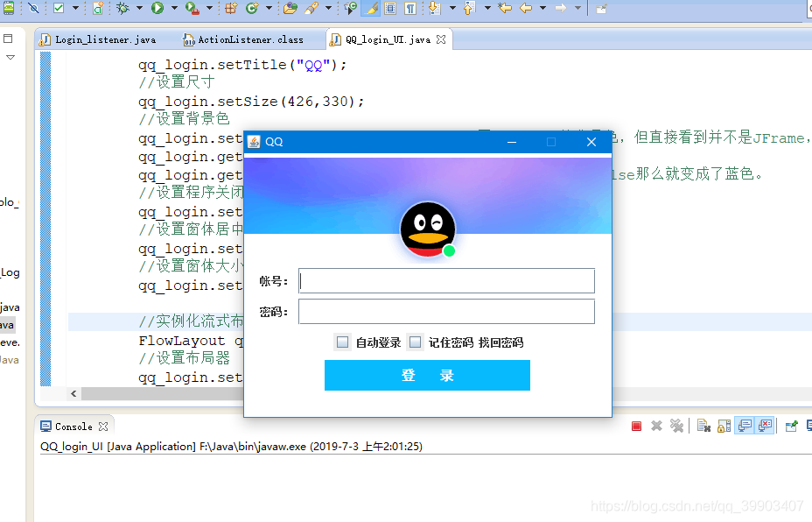Click the Pin Editor toolbar icon

[x=601, y=8]
